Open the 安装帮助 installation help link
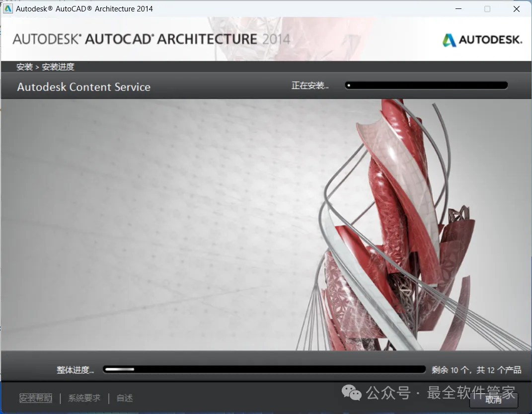The width and height of the screenshot is (532, 414). coord(36,398)
